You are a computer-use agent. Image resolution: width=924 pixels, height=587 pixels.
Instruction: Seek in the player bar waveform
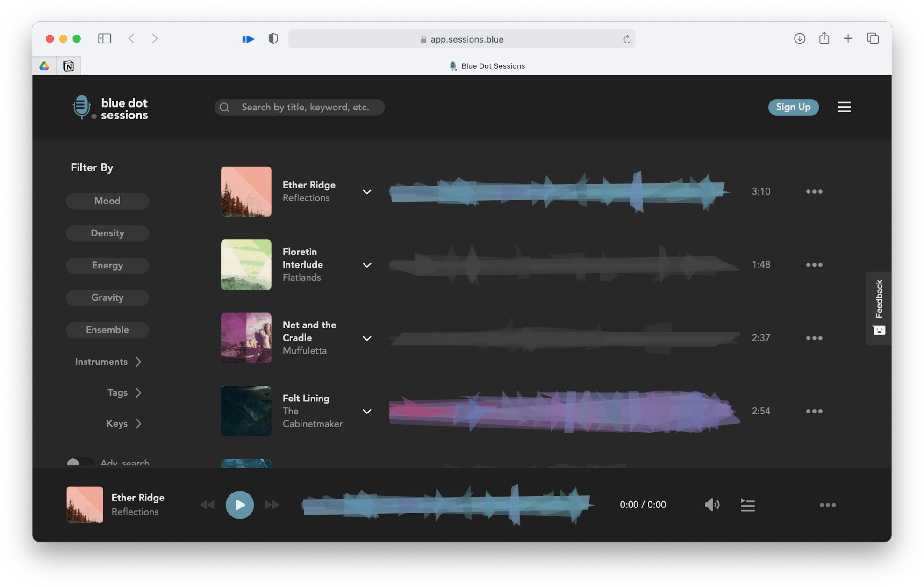click(x=448, y=505)
